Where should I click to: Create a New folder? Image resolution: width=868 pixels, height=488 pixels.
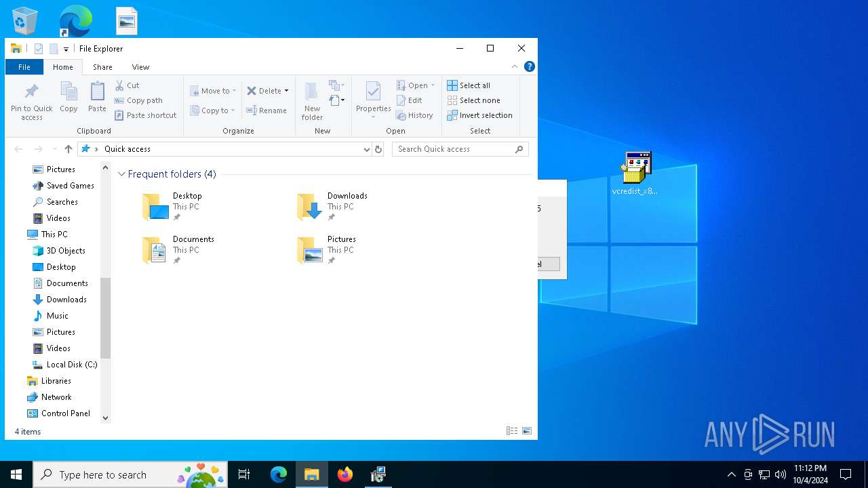click(x=312, y=101)
